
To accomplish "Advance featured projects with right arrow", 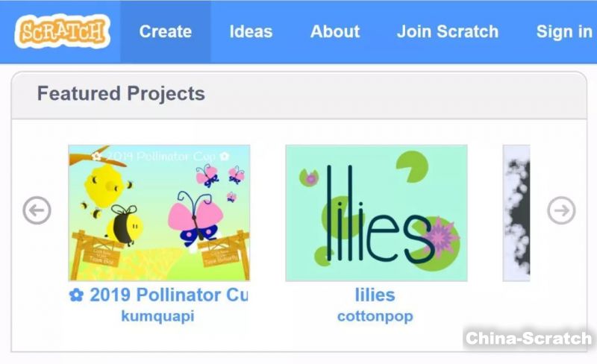I will coord(561,211).
